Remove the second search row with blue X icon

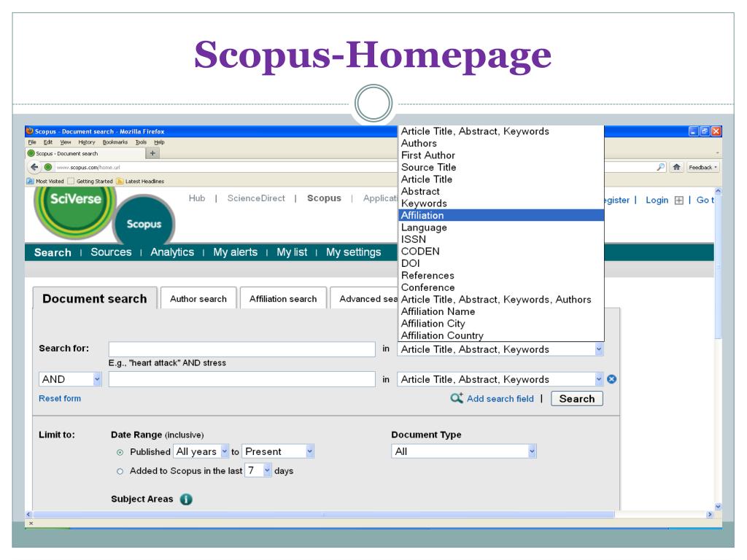coord(612,379)
